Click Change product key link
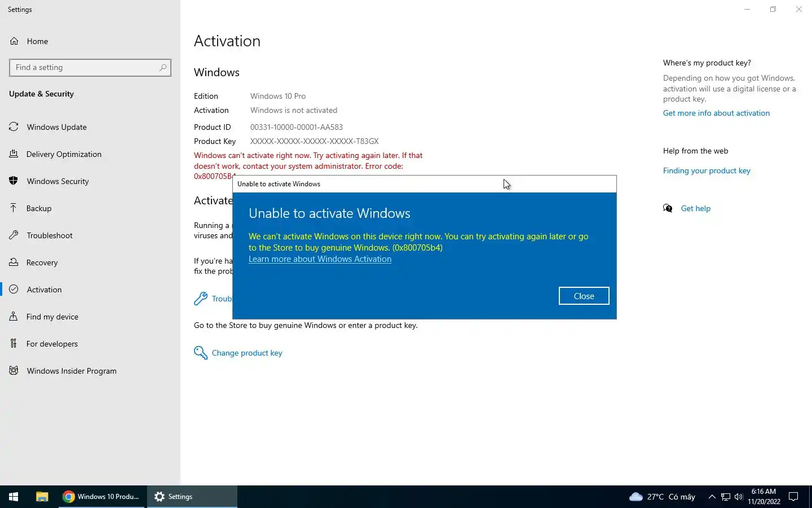This screenshot has width=812, height=508. click(247, 353)
